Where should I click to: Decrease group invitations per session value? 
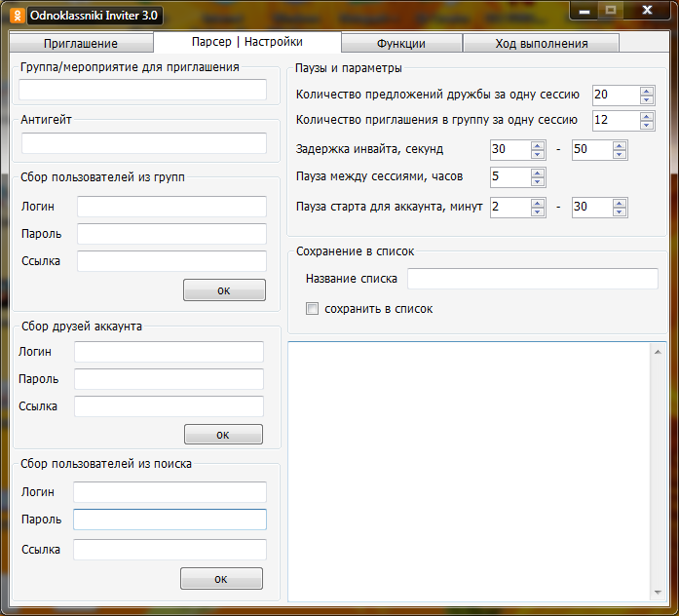(647, 125)
